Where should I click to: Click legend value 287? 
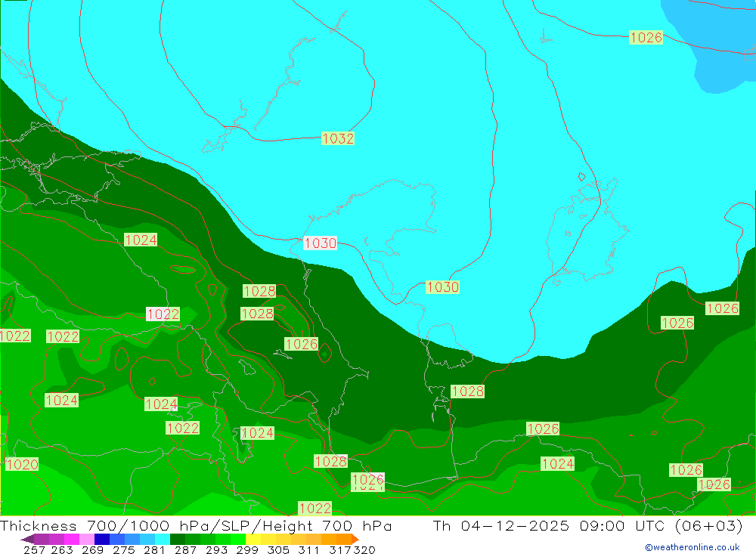tap(185, 549)
